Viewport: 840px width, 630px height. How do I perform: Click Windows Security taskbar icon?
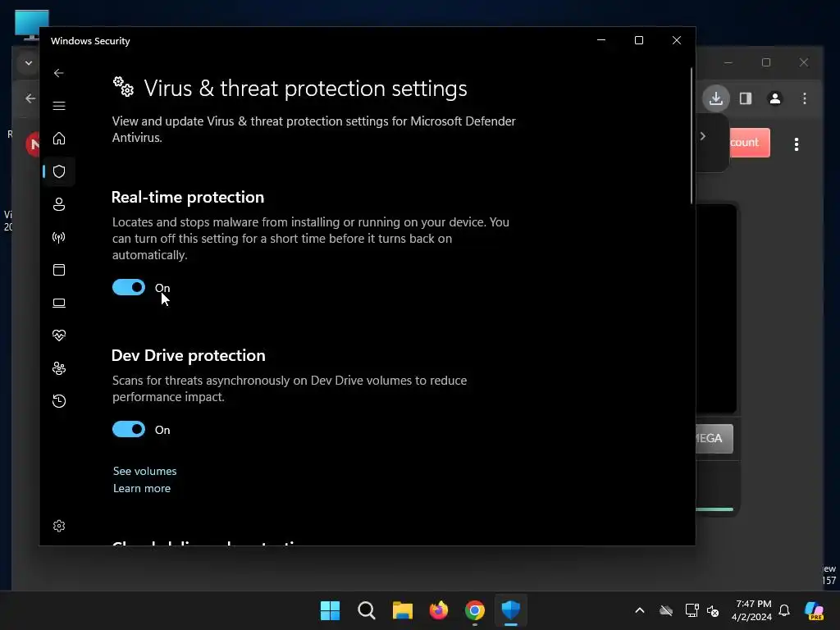(511, 610)
